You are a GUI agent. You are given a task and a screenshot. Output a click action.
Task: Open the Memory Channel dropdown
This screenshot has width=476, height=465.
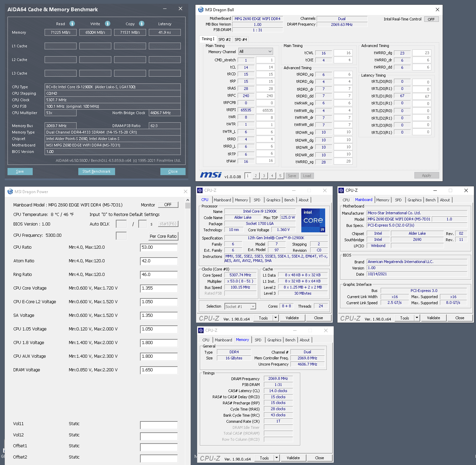click(x=256, y=51)
